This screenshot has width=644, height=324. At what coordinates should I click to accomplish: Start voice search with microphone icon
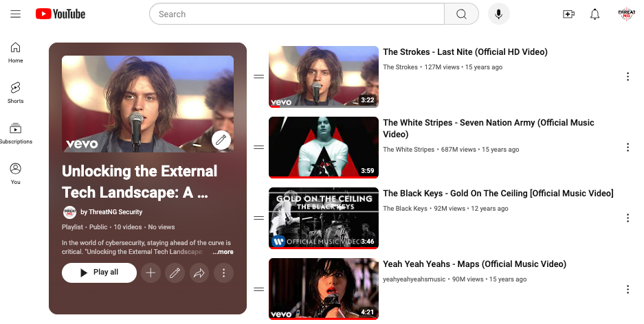pos(498,14)
